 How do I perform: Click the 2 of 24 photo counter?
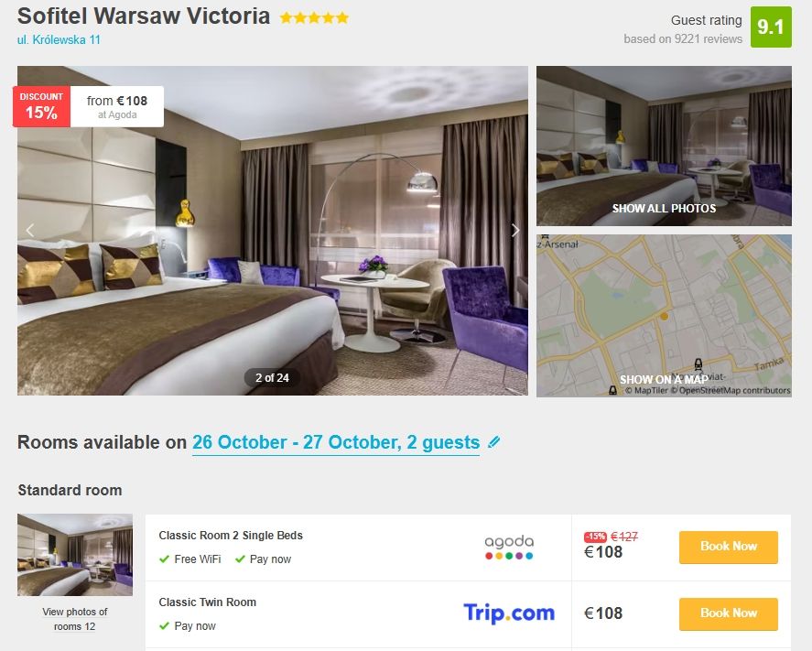coord(272,378)
